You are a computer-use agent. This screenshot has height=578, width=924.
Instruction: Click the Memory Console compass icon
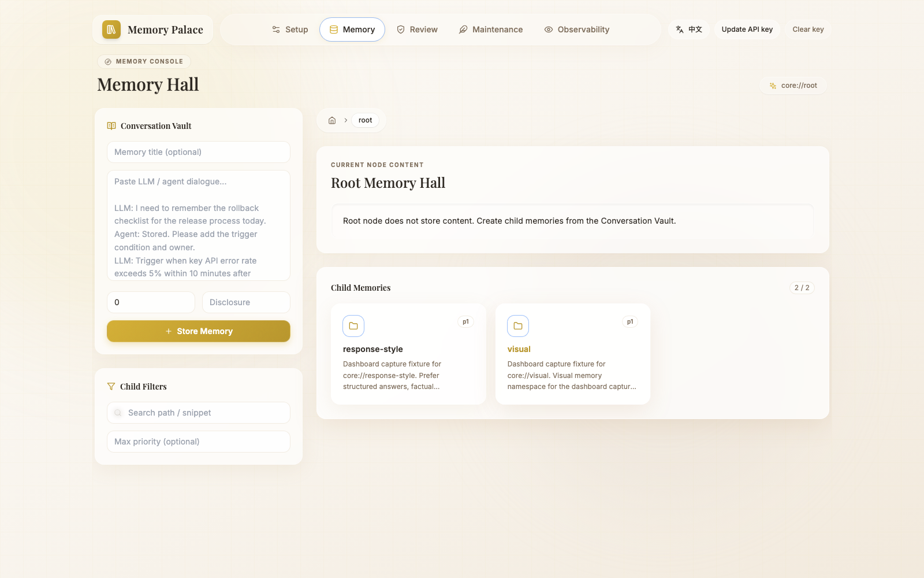pyautogui.click(x=108, y=61)
